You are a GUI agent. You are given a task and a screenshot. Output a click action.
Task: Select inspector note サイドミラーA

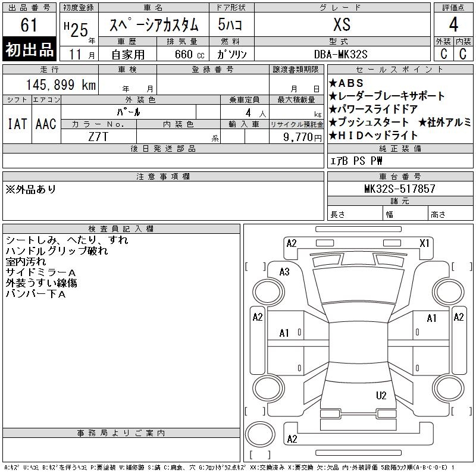tap(40, 273)
